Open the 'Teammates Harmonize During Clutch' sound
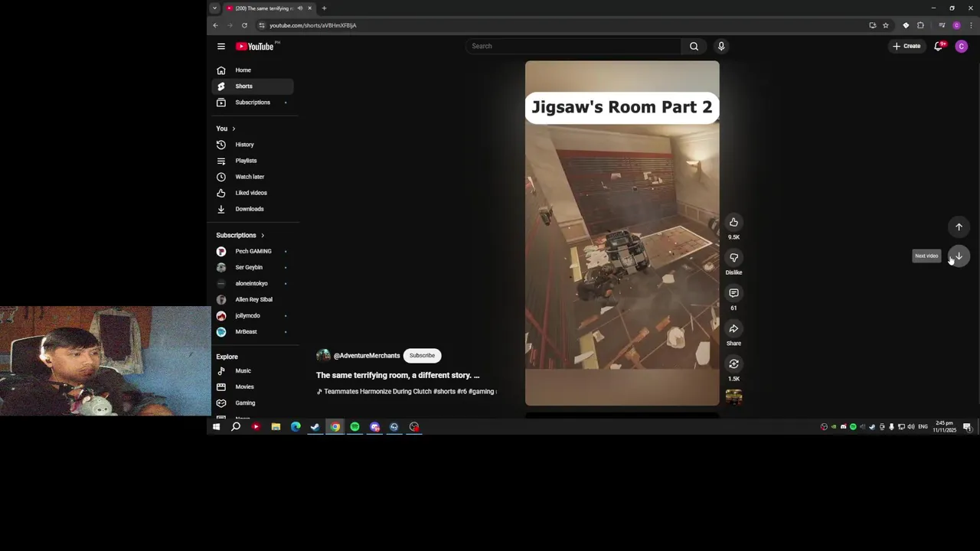 pyautogui.click(x=407, y=392)
